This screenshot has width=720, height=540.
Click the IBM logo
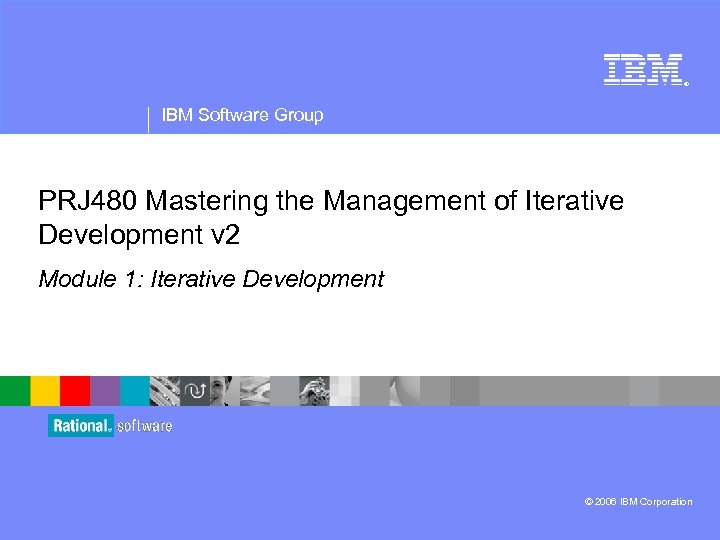click(x=646, y=69)
